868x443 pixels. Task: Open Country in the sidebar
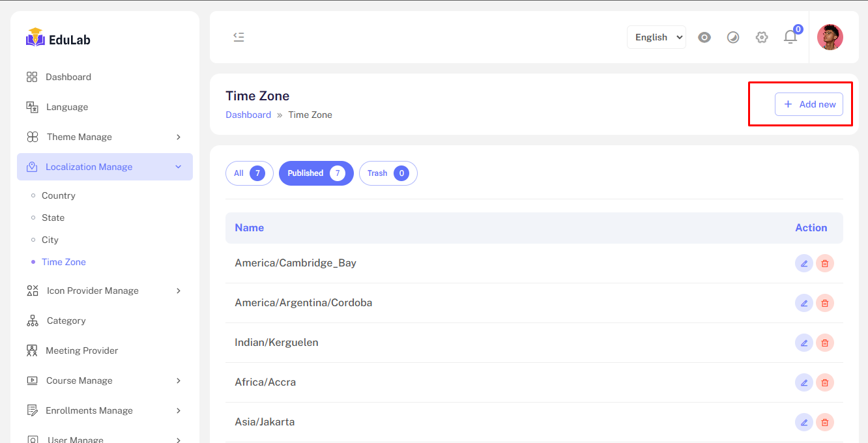click(59, 195)
